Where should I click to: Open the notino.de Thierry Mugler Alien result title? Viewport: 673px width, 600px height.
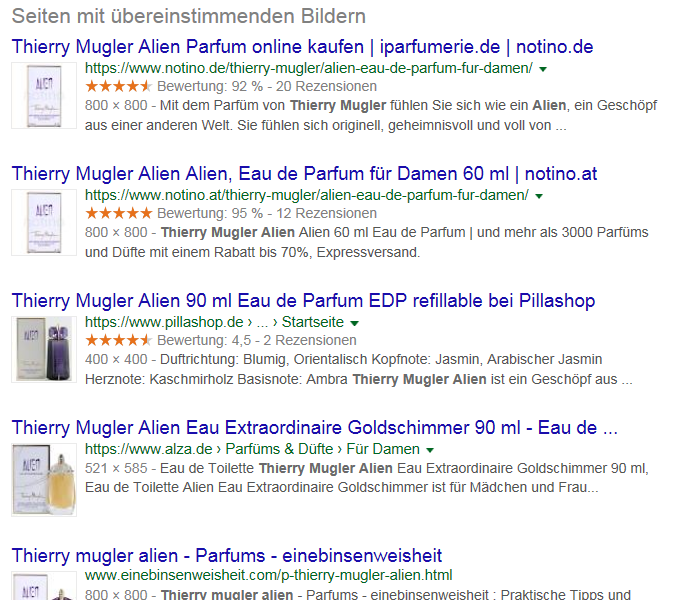tap(302, 47)
